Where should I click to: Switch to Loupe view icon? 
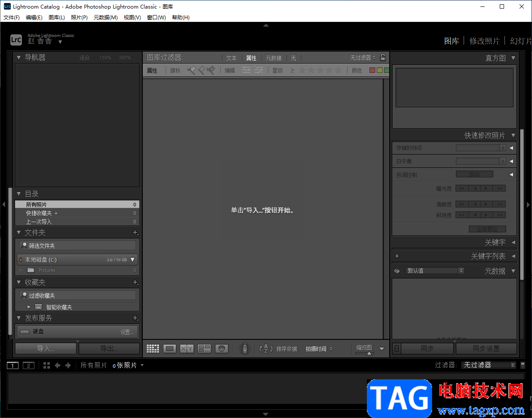coord(169,348)
